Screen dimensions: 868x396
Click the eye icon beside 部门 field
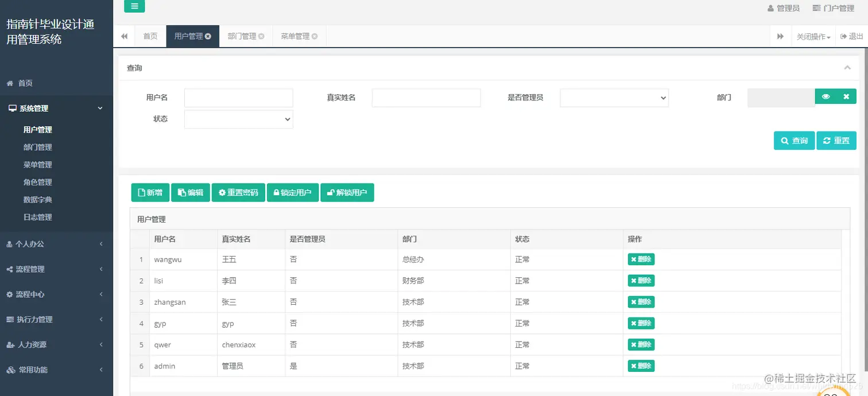click(826, 96)
